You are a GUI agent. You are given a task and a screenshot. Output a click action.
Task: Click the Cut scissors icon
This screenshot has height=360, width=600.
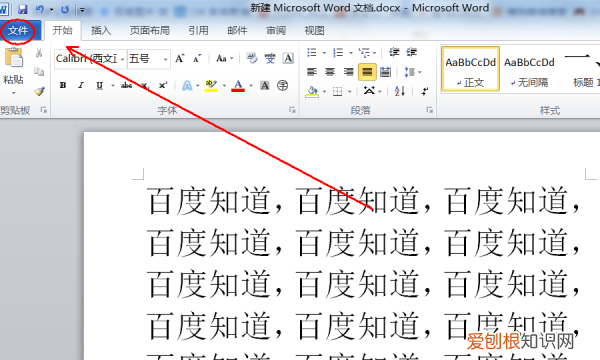coord(39,53)
